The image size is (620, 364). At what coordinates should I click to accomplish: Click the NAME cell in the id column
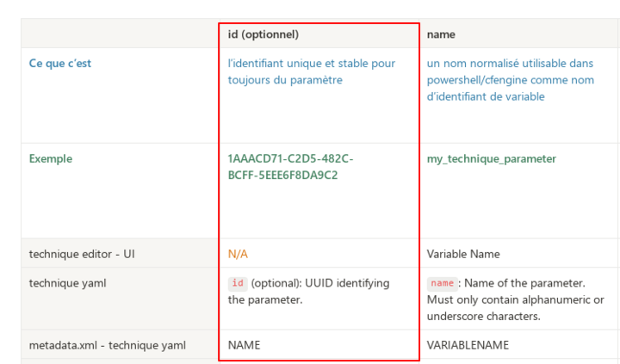click(x=244, y=345)
